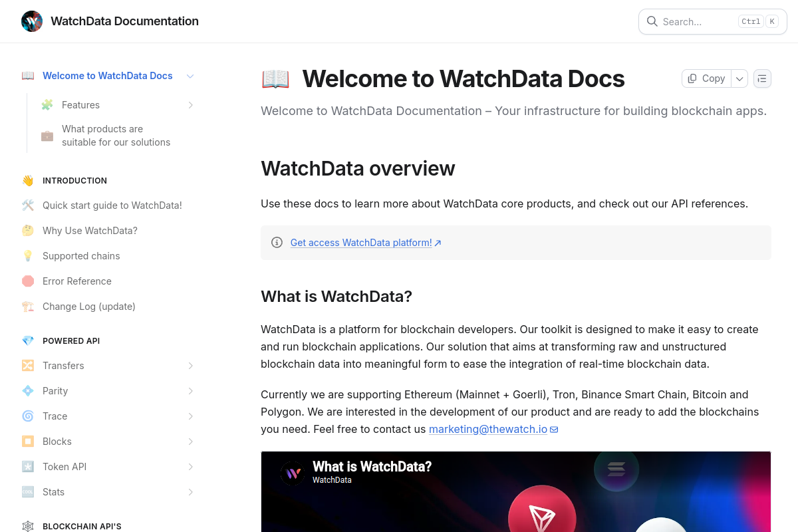The image size is (798, 532).
Task: Click the icon beside Stats in sidebar
Action: (x=28, y=492)
